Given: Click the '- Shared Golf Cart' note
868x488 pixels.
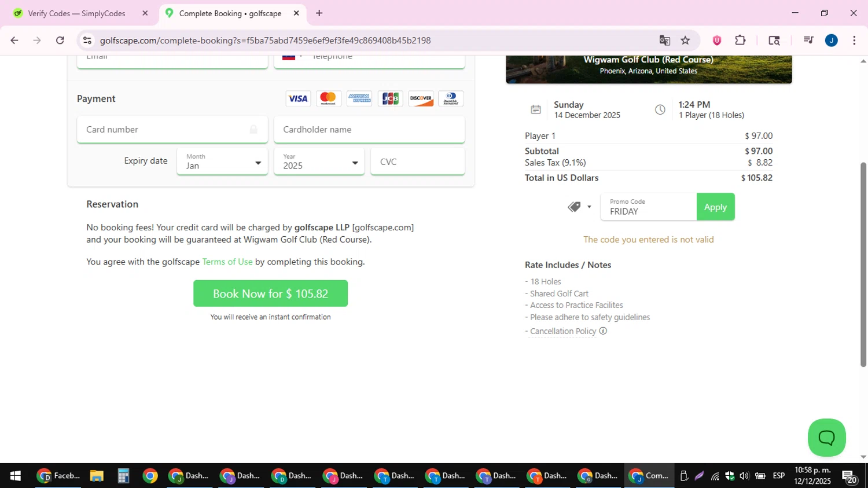Looking at the screenshot, I should tap(557, 293).
